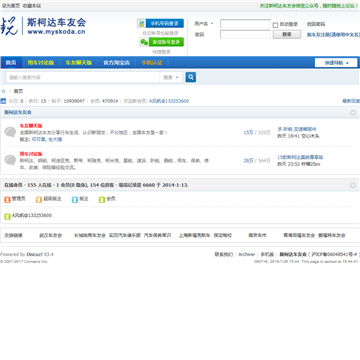
Task: Click the 15万 thread count in 车友聊天版 row
Action: (x=248, y=133)
